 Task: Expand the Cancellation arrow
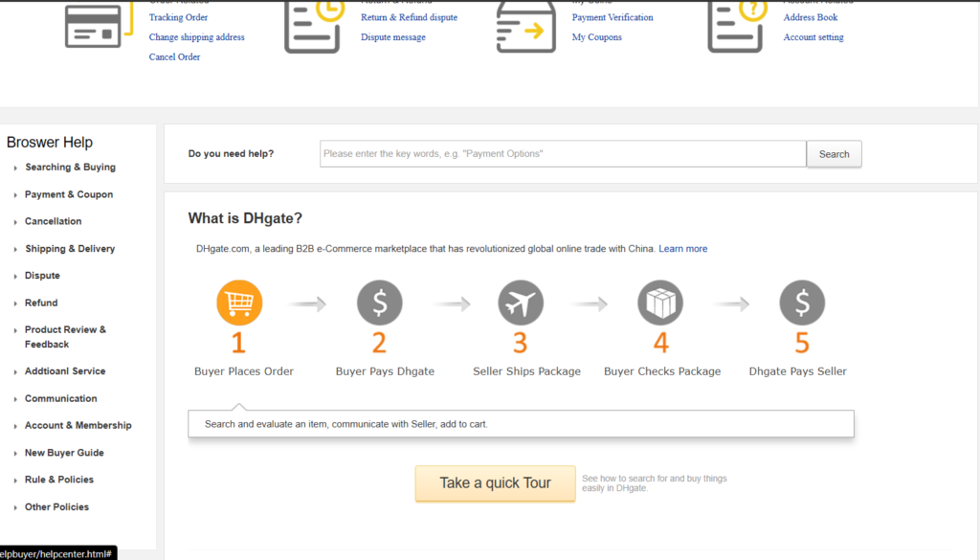[x=15, y=222]
